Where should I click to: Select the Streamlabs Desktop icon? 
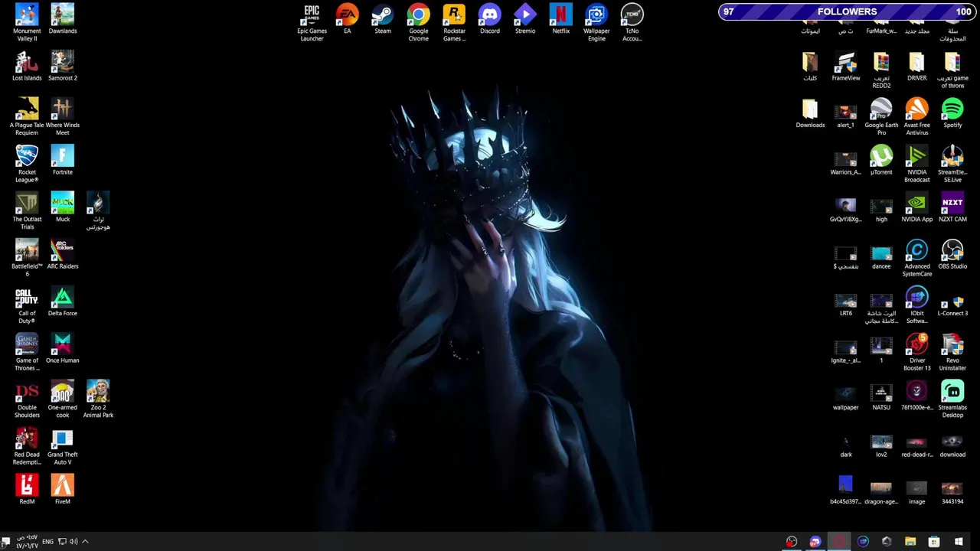[x=952, y=399]
